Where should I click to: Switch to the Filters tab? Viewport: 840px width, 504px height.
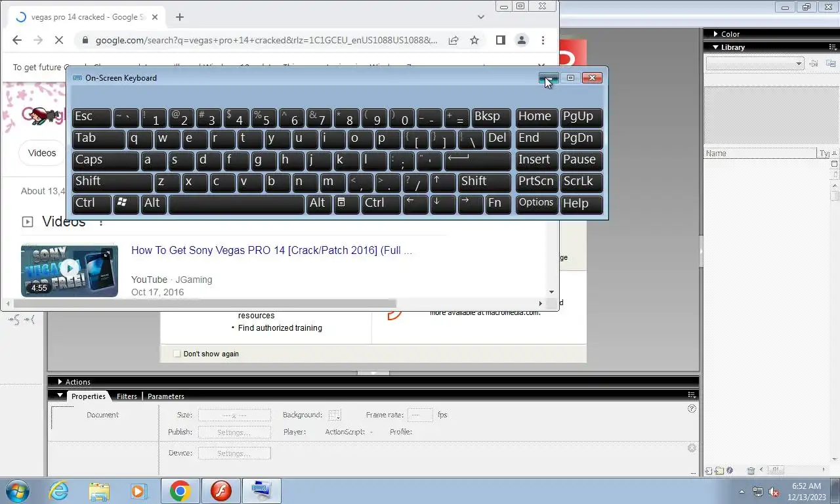click(127, 396)
